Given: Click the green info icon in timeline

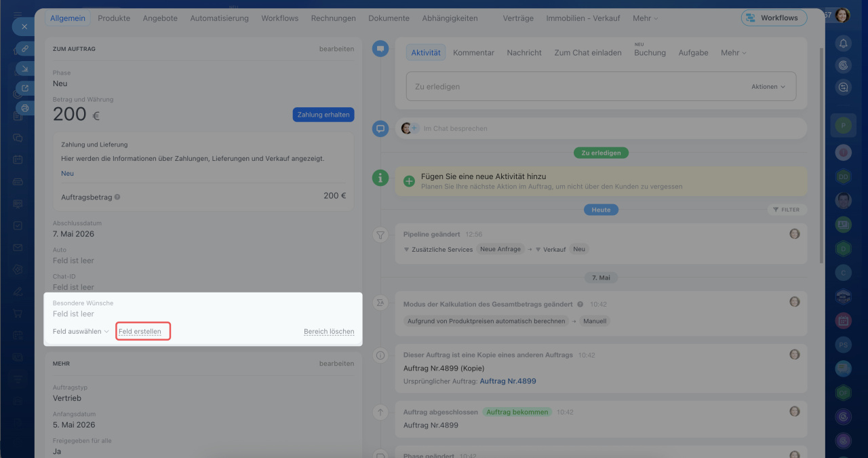Looking at the screenshot, I should (x=380, y=178).
